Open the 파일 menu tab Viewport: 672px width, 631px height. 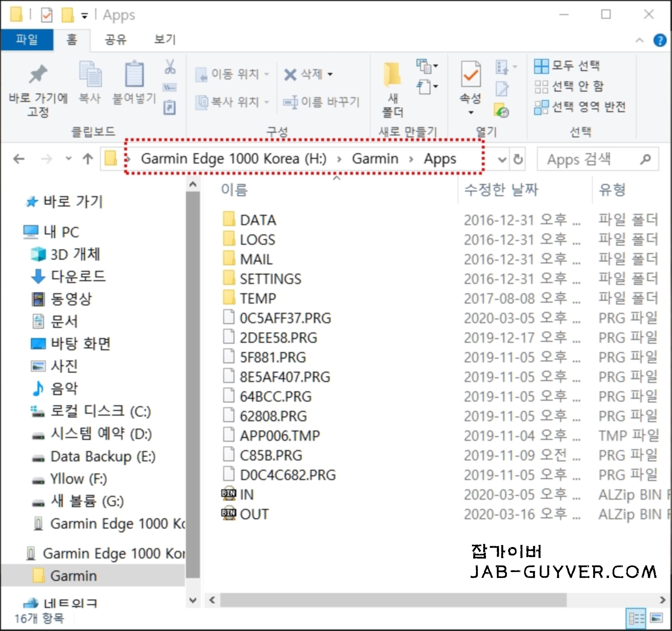click(27, 39)
